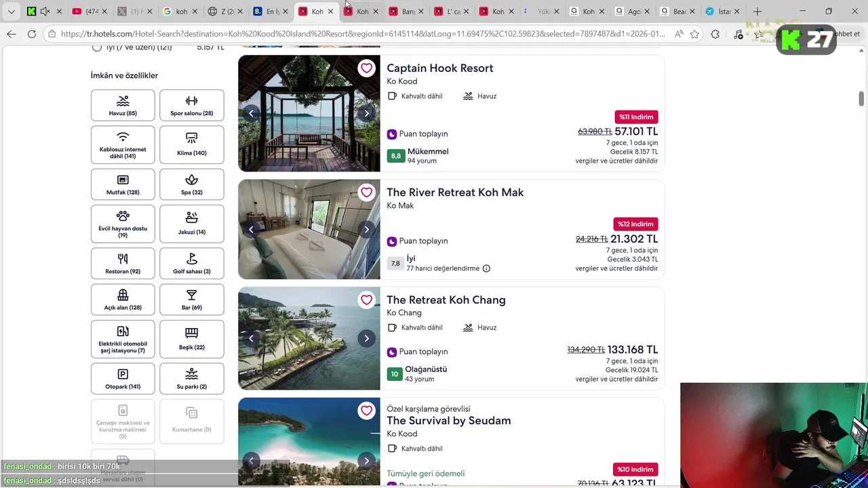Next image for The River Retreat Koh Mak
868x488 pixels.
366,229
